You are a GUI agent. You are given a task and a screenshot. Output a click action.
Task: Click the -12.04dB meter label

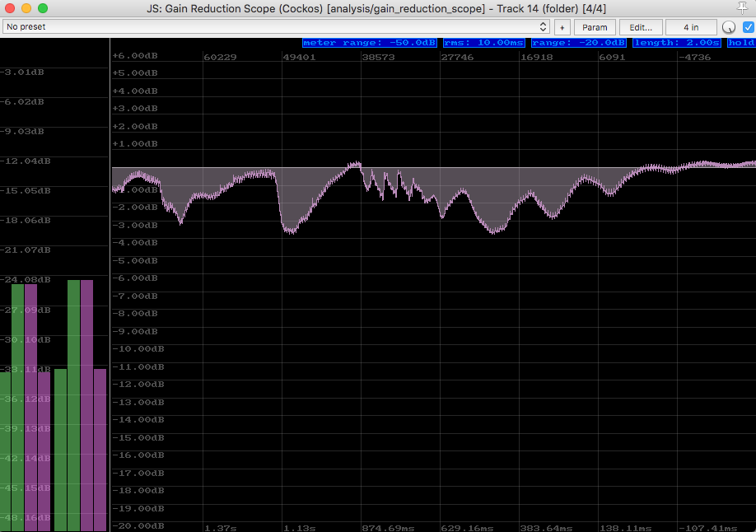tap(25, 161)
